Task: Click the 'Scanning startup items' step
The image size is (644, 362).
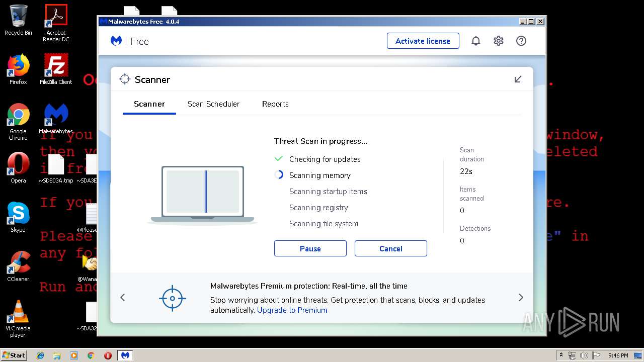Action: pyautogui.click(x=328, y=192)
